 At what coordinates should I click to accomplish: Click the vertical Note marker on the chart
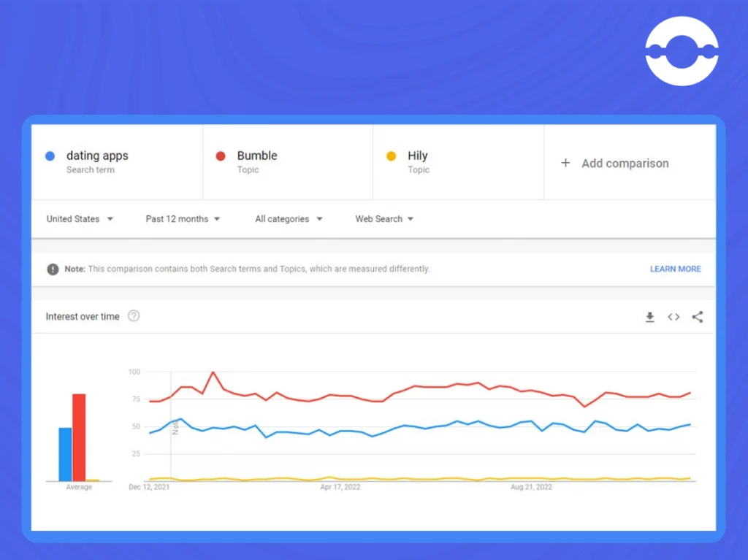175,427
